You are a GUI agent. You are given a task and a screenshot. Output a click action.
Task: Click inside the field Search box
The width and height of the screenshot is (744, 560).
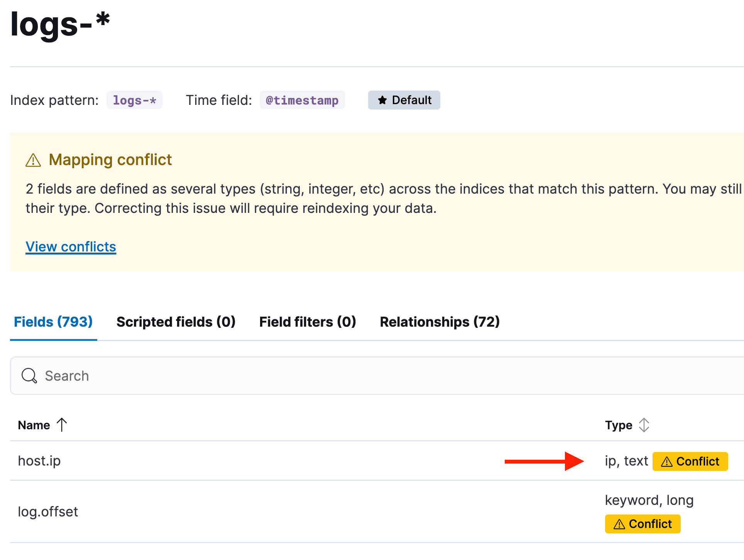(x=154, y=376)
